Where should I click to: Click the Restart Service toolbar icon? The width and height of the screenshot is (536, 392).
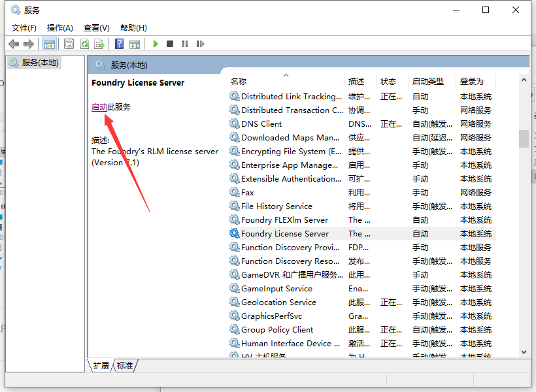pyautogui.click(x=200, y=44)
